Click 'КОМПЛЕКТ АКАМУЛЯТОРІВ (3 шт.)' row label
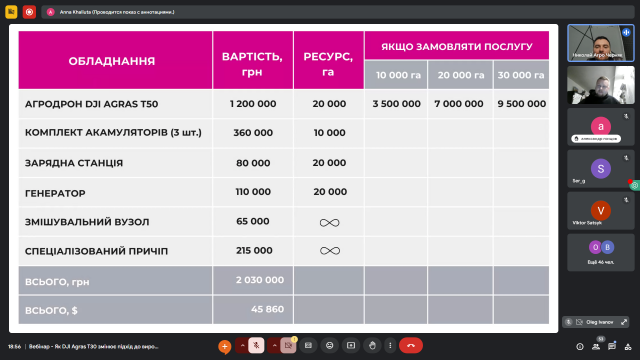Screen dimensions: 640x360 coord(113,133)
